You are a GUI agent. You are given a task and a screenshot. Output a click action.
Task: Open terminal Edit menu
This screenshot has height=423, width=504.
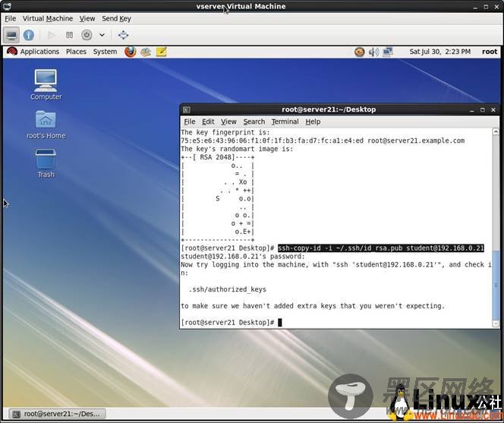tap(208, 122)
